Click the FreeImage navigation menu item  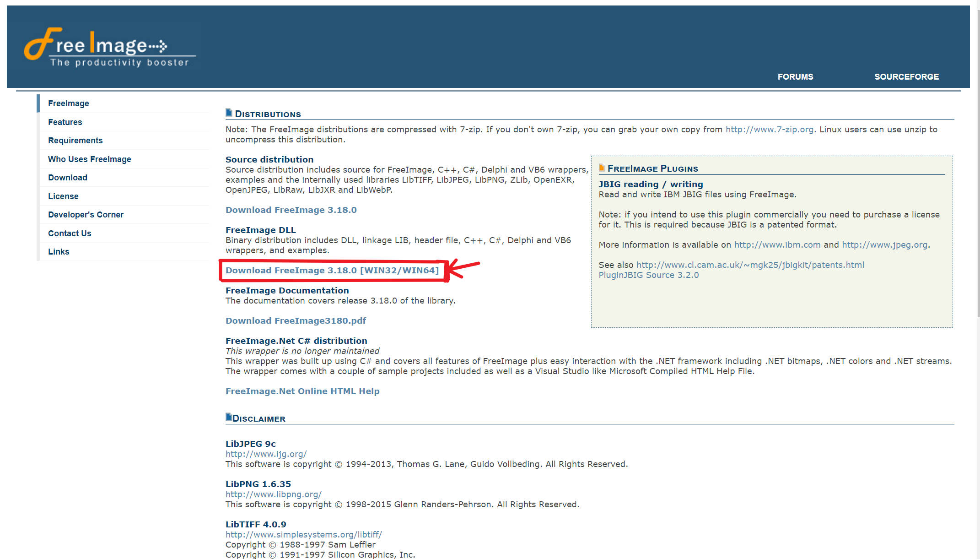click(68, 103)
